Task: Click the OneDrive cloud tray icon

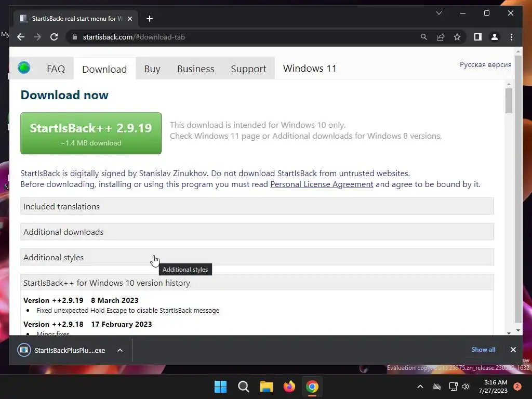Action: pyautogui.click(x=437, y=387)
